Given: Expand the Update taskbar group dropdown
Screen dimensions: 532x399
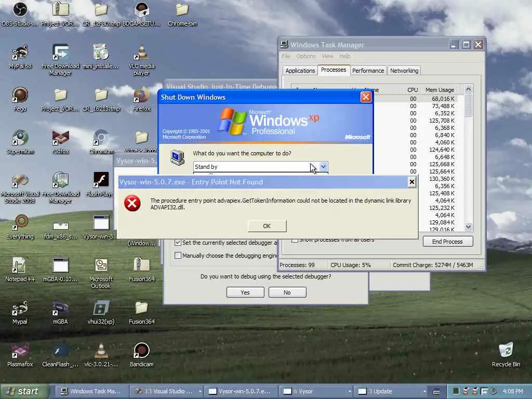Looking at the screenshot, I should pos(424,391).
